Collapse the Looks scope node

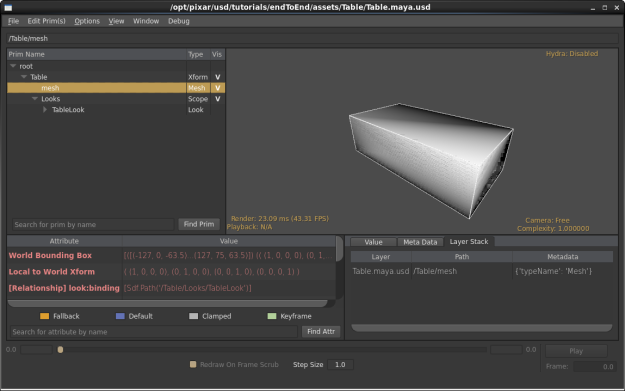tap(35, 98)
